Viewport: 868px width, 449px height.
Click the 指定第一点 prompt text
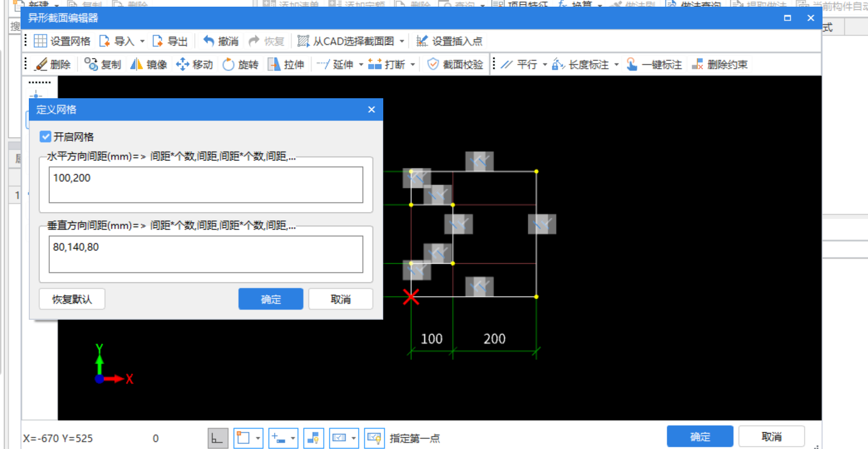(415, 438)
